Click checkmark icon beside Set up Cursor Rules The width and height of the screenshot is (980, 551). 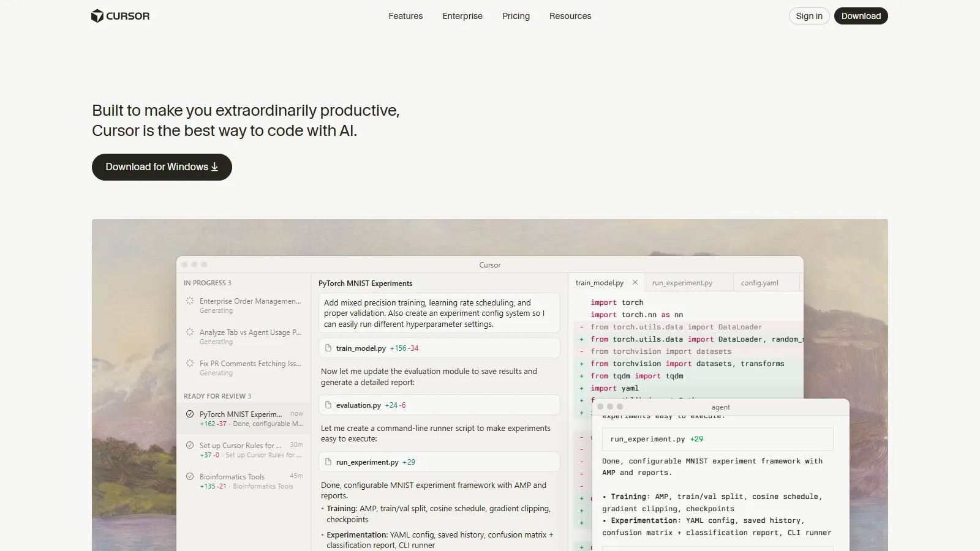[190, 446]
